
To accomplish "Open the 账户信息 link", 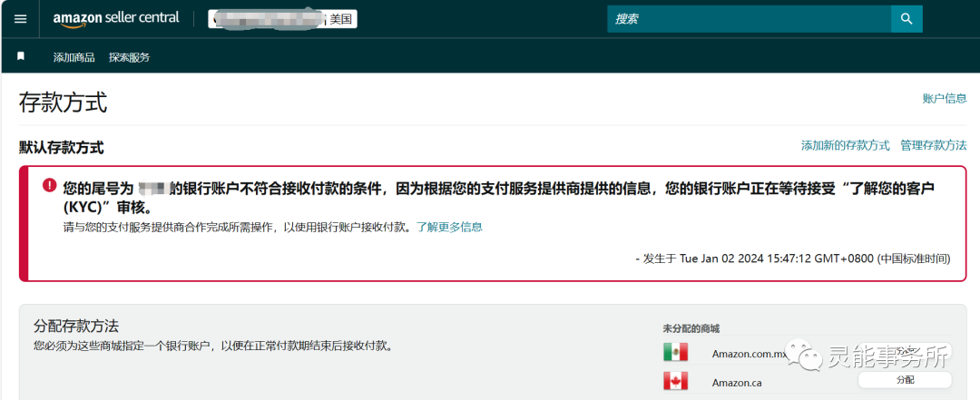I will pos(945,98).
